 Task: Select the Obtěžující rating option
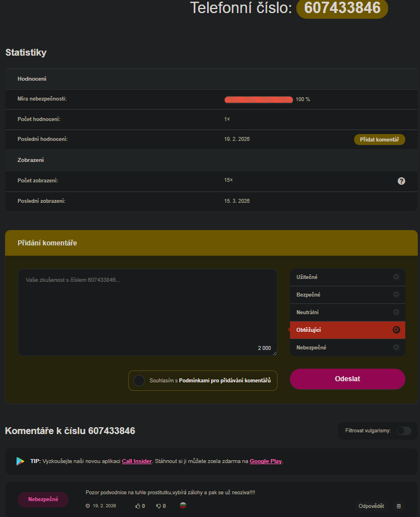pos(347,330)
